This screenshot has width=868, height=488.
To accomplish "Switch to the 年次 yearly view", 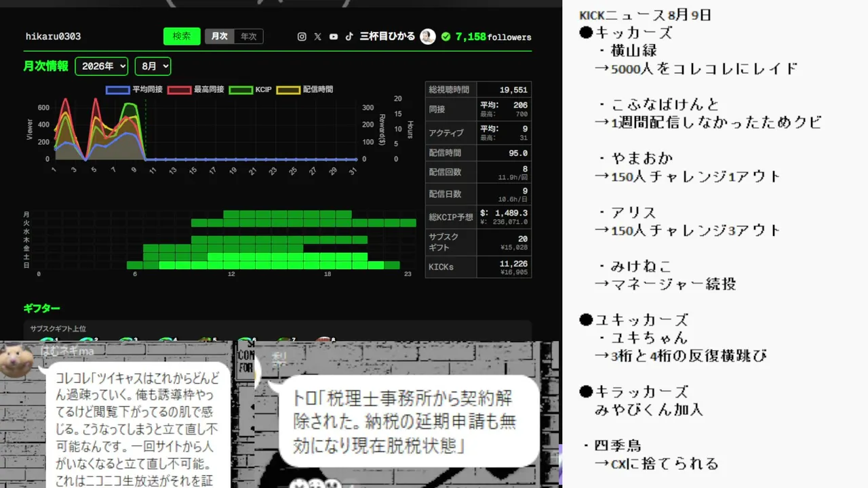I will pos(248,37).
